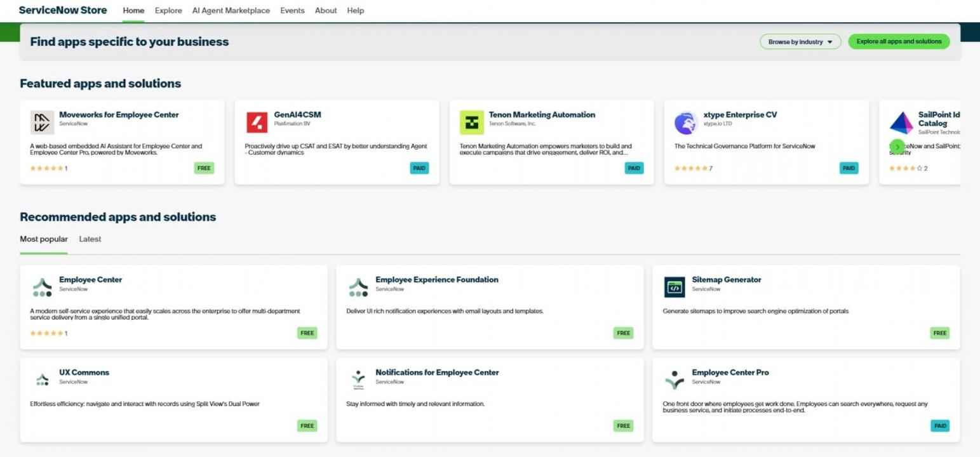This screenshot has height=457, width=980.
Task: Open the Events navigation item
Action: pyautogui.click(x=292, y=11)
